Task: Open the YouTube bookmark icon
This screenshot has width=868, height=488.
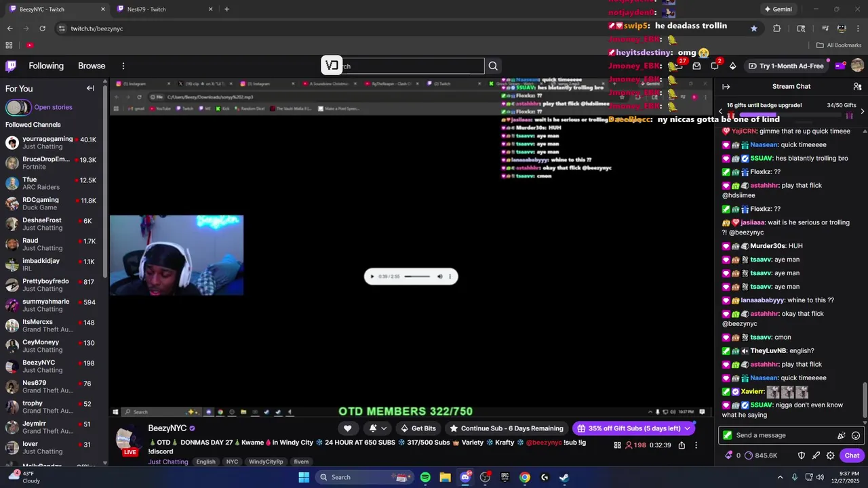Action: tap(30, 45)
